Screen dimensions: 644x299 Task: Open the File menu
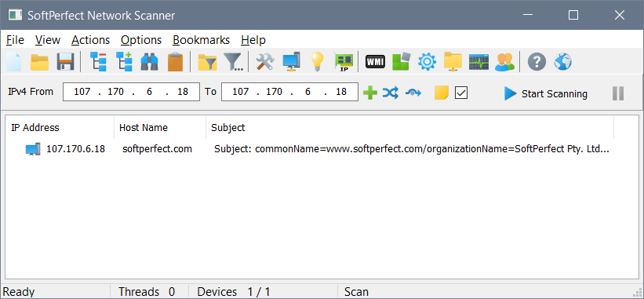pos(15,40)
